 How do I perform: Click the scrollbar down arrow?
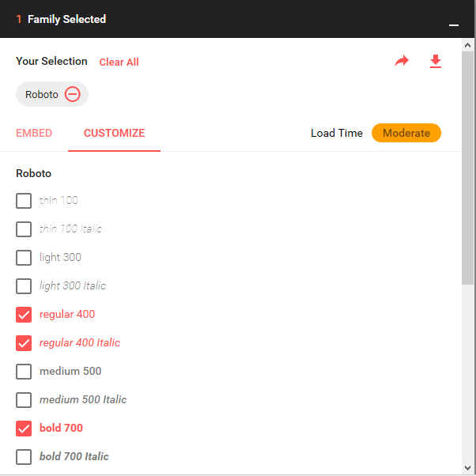tap(467, 468)
